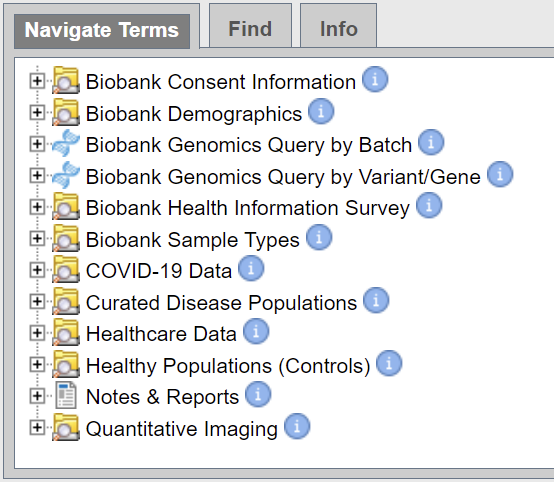Show info for Quantitative Imaging
Screen dimensions: 554x482
pyautogui.click(x=297, y=426)
